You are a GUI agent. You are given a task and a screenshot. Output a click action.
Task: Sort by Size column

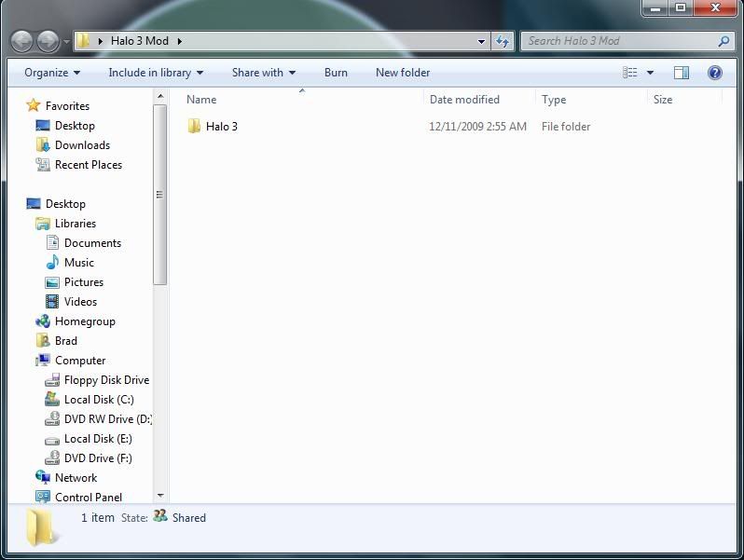663,100
